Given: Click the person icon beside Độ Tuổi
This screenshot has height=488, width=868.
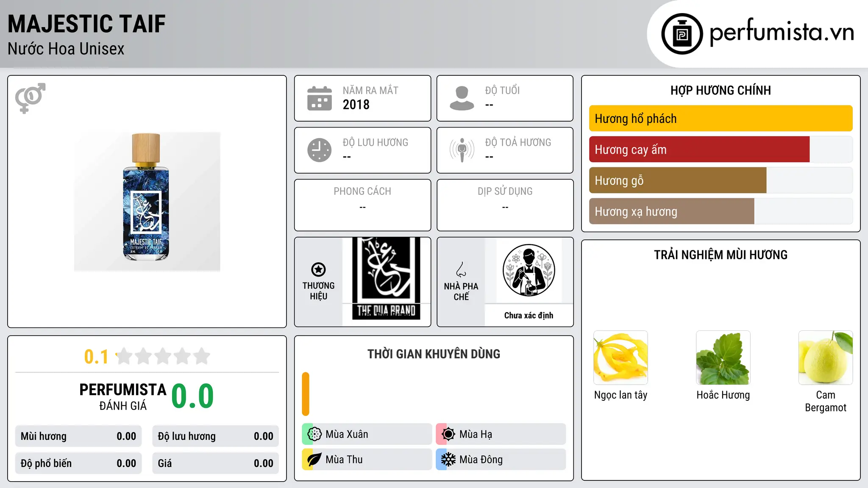Looking at the screenshot, I should 462,98.
